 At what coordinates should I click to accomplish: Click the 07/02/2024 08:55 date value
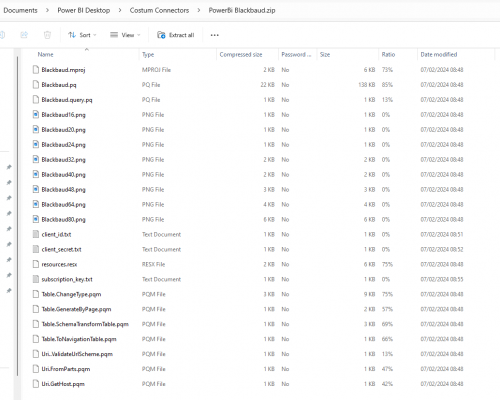click(x=442, y=279)
